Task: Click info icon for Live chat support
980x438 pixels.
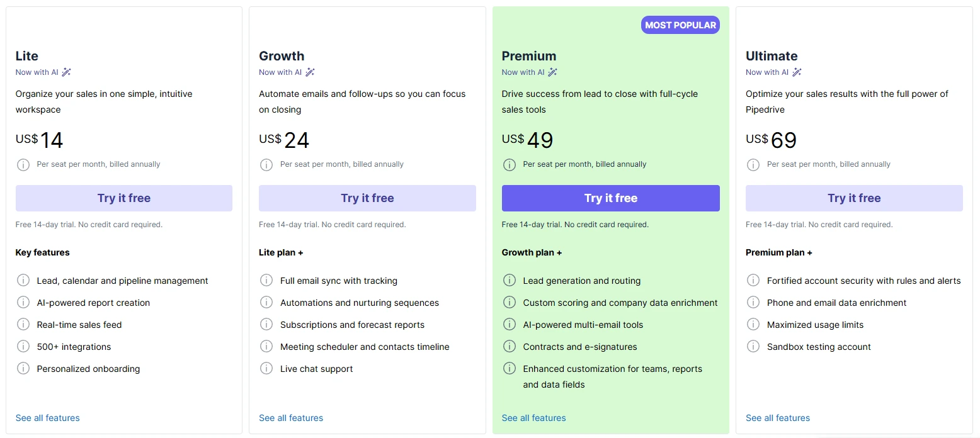Action: coord(266,369)
